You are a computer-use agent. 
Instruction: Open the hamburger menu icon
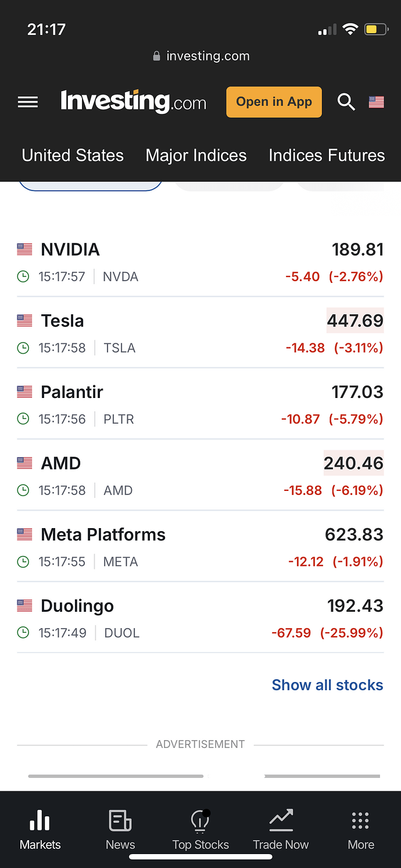(28, 102)
